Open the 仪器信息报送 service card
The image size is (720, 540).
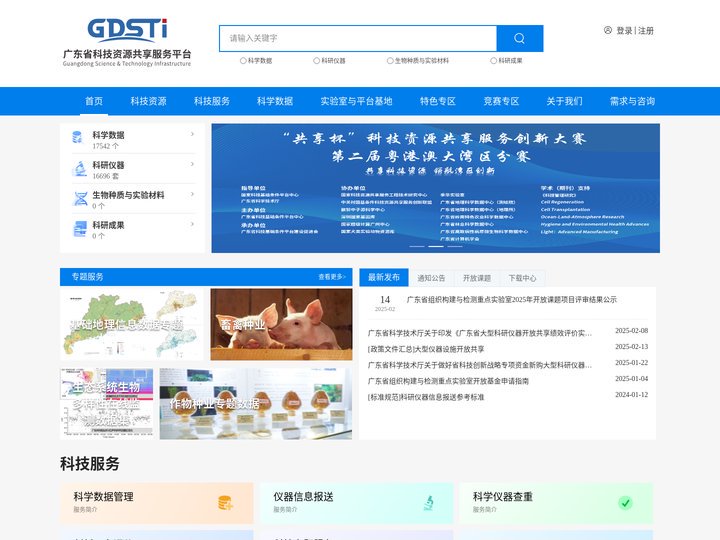coord(356,503)
